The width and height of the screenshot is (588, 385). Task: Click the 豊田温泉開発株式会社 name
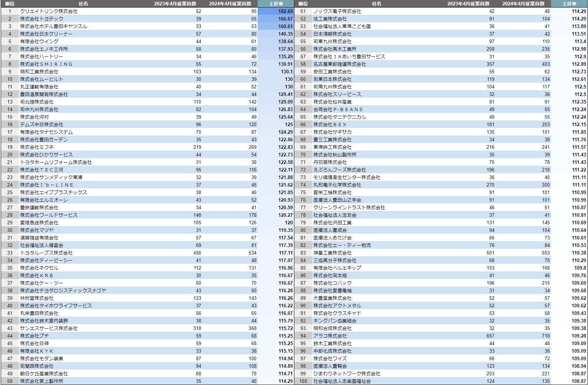44,94
